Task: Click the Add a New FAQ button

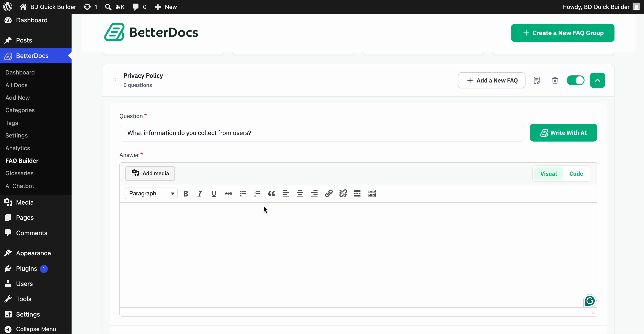Action: pyautogui.click(x=491, y=80)
